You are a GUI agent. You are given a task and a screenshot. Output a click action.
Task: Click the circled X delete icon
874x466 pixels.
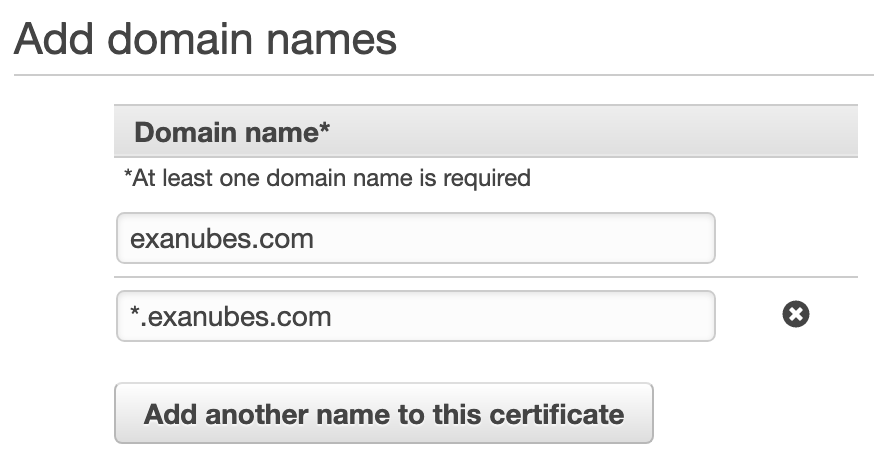(795, 314)
